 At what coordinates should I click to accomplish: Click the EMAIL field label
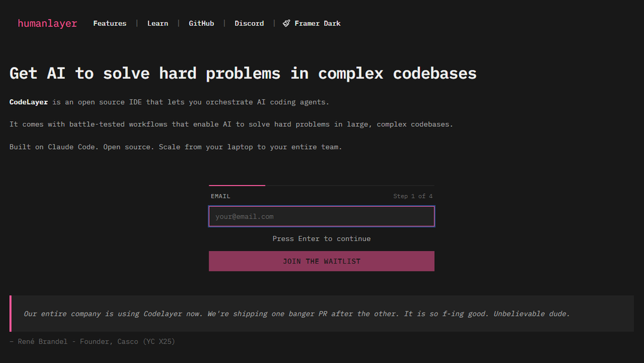coord(220,196)
